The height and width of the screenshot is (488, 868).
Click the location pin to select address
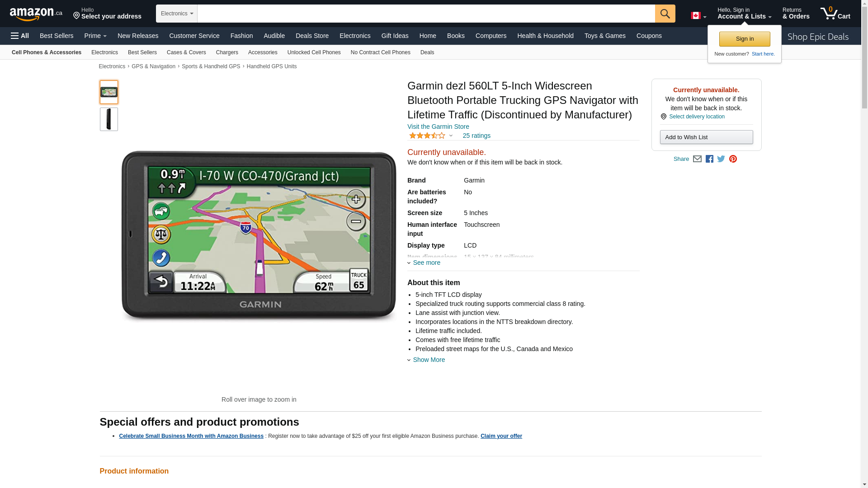tap(76, 16)
